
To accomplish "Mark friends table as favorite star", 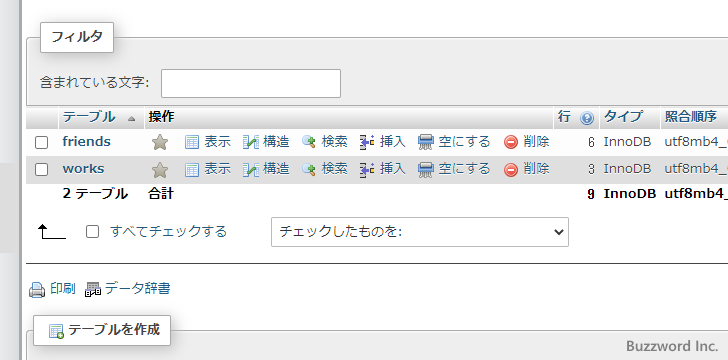I will click(x=160, y=142).
